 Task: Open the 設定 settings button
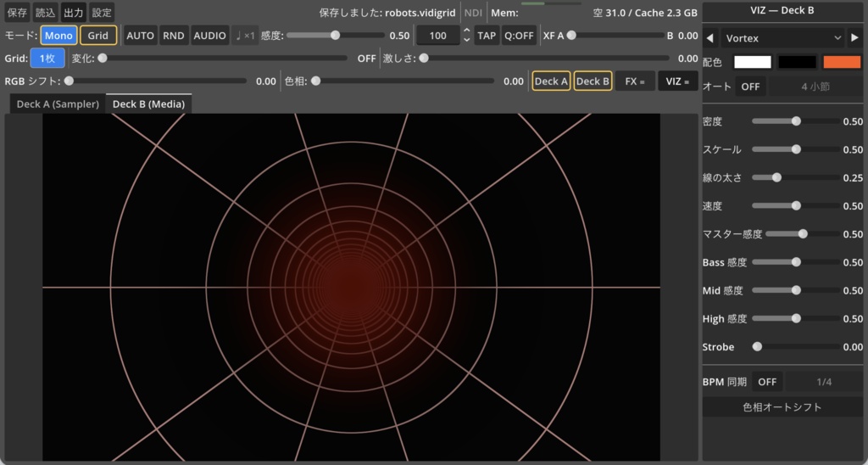[102, 12]
